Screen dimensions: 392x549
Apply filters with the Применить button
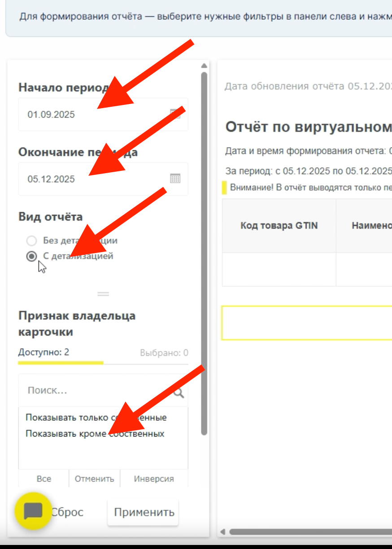click(143, 512)
